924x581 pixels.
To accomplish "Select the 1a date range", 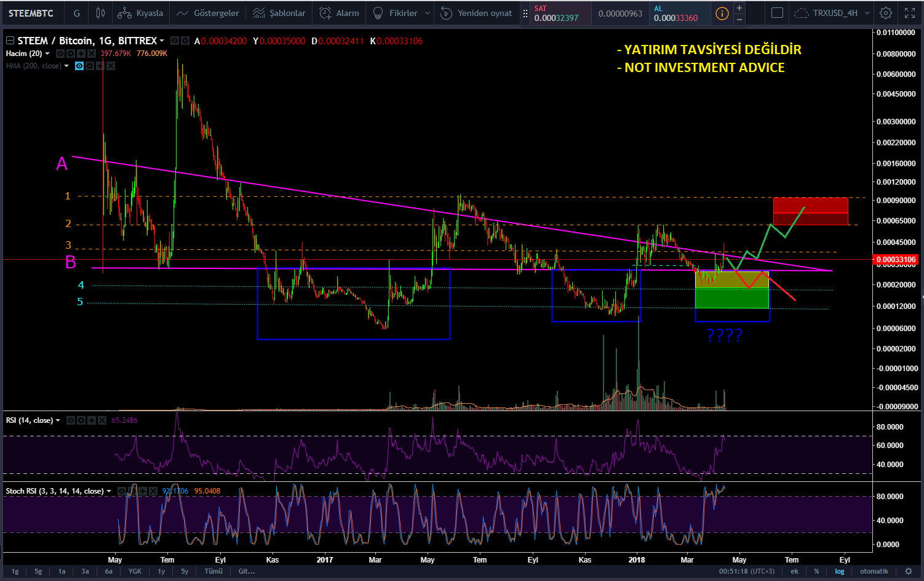I will (x=62, y=571).
